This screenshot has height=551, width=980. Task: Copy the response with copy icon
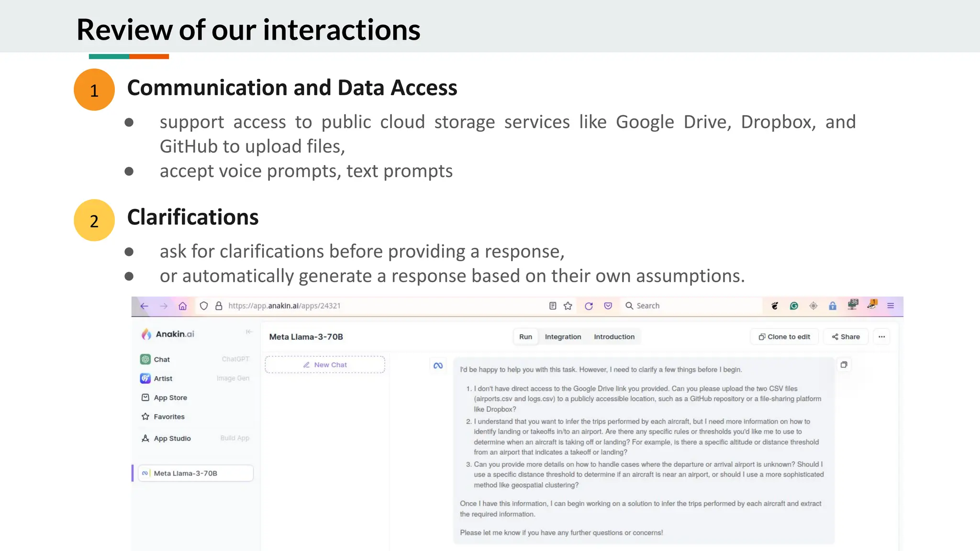coord(844,365)
